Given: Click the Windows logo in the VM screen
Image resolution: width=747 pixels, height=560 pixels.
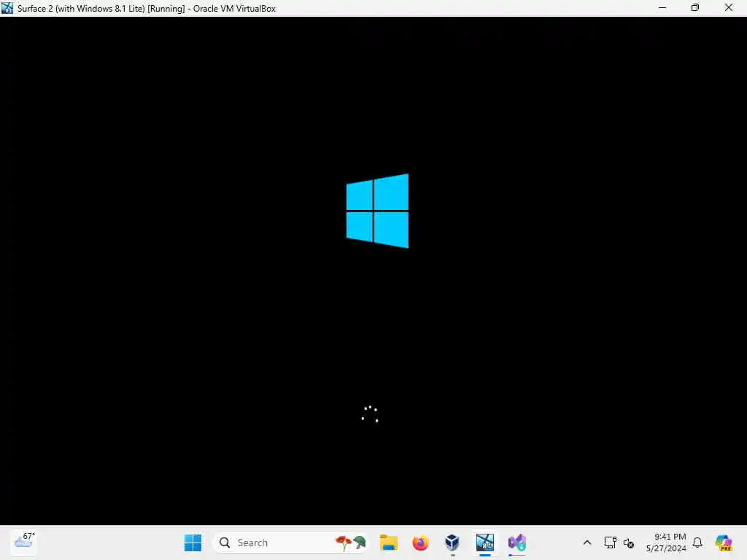Looking at the screenshot, I should [x=377, y=211].
